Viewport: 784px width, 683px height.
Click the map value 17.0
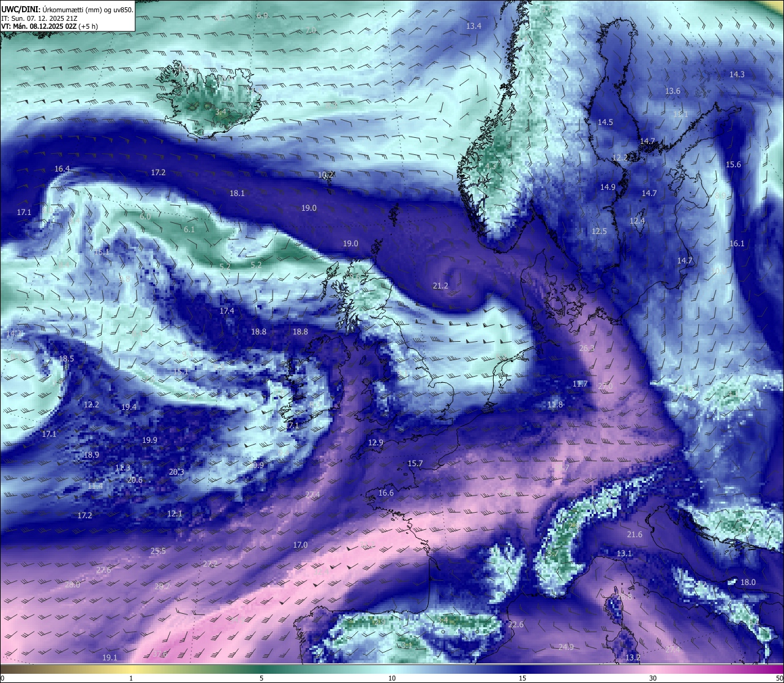(300, 545)
